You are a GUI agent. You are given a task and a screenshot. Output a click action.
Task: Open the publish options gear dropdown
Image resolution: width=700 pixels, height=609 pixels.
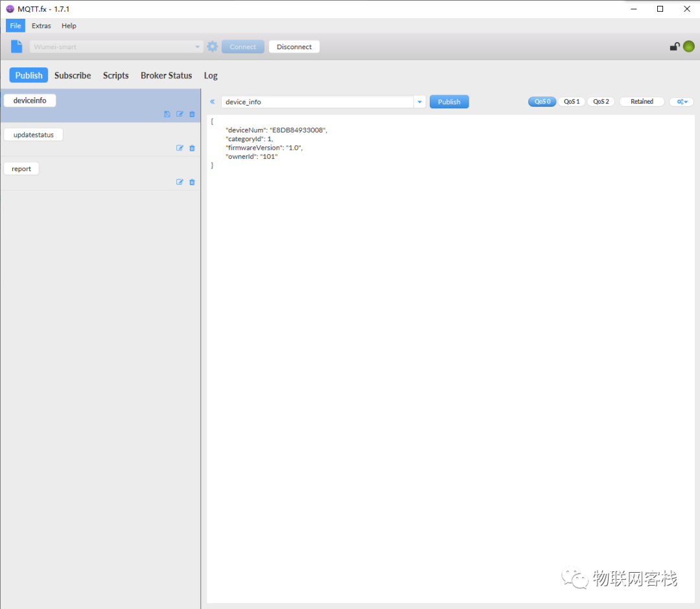point(682,102)
